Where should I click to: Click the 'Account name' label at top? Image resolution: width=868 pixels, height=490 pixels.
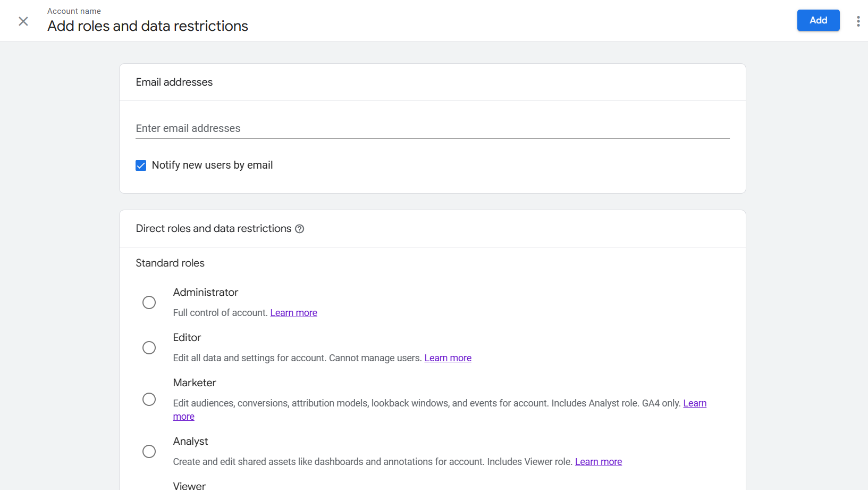(x=74, y=11)
